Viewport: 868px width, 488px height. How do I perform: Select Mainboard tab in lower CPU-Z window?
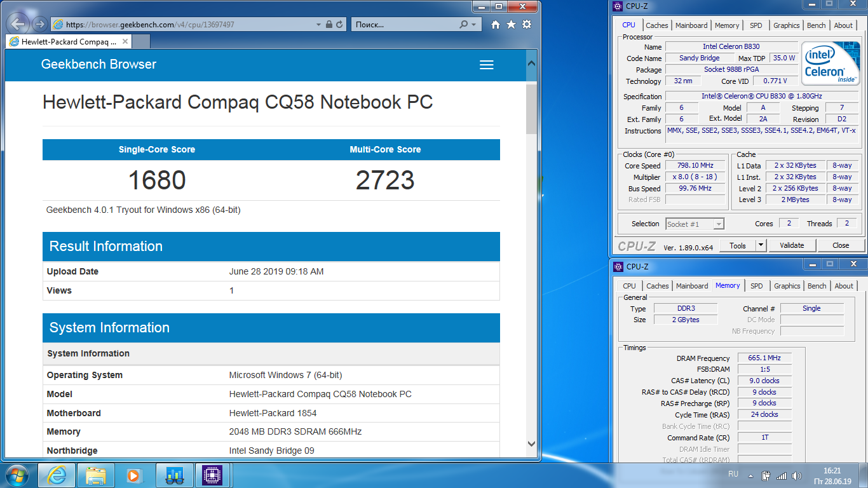[x=692, y=286]
